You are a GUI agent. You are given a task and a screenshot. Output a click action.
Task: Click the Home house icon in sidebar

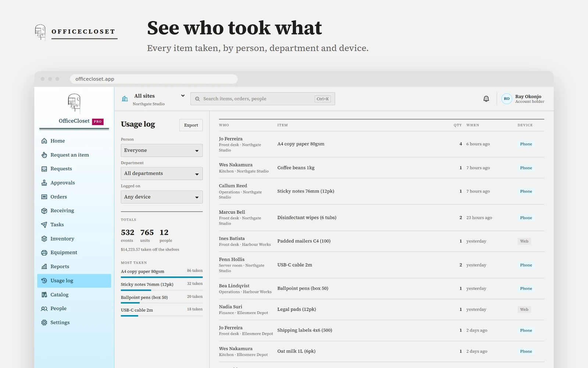pyautogui.click(x=44, y=141)
